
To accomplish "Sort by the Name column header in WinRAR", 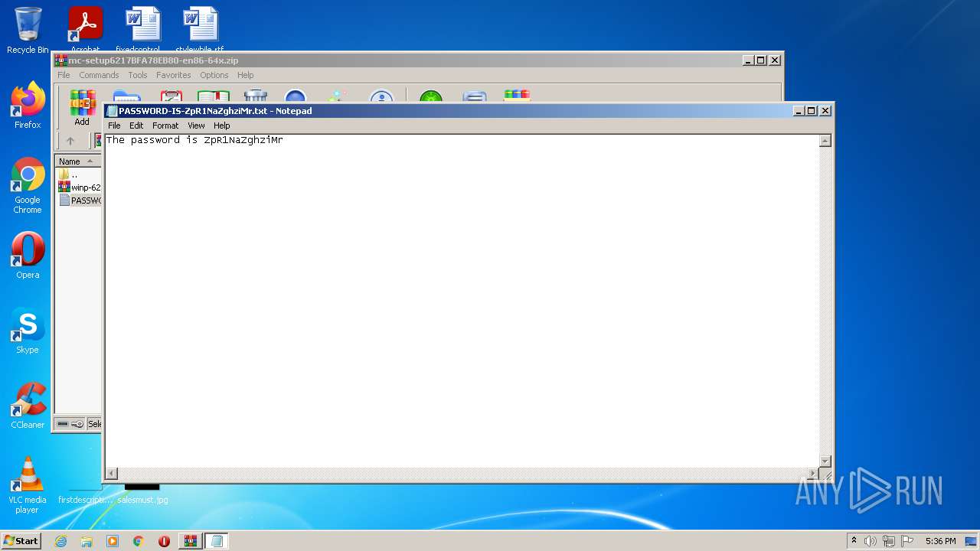I will tap(78, 161).
